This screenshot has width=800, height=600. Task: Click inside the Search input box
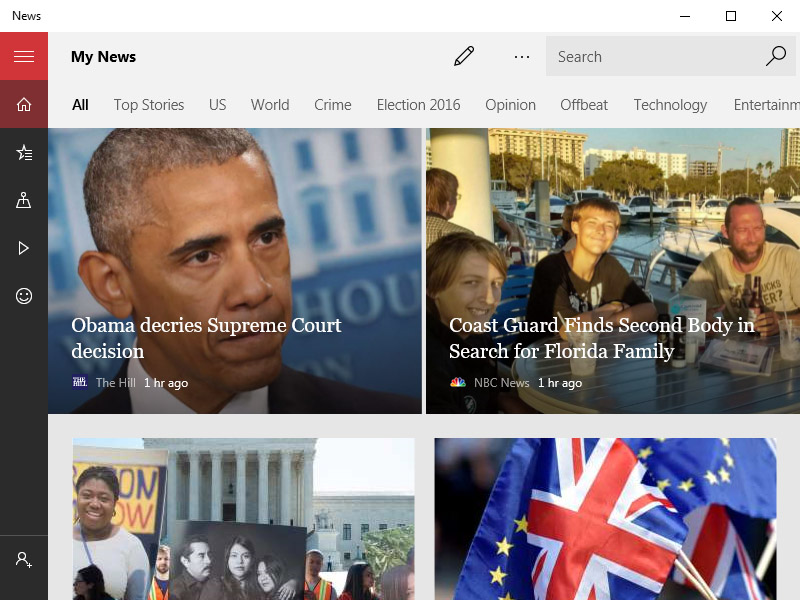pyautogui.click(x=650, y=57)
